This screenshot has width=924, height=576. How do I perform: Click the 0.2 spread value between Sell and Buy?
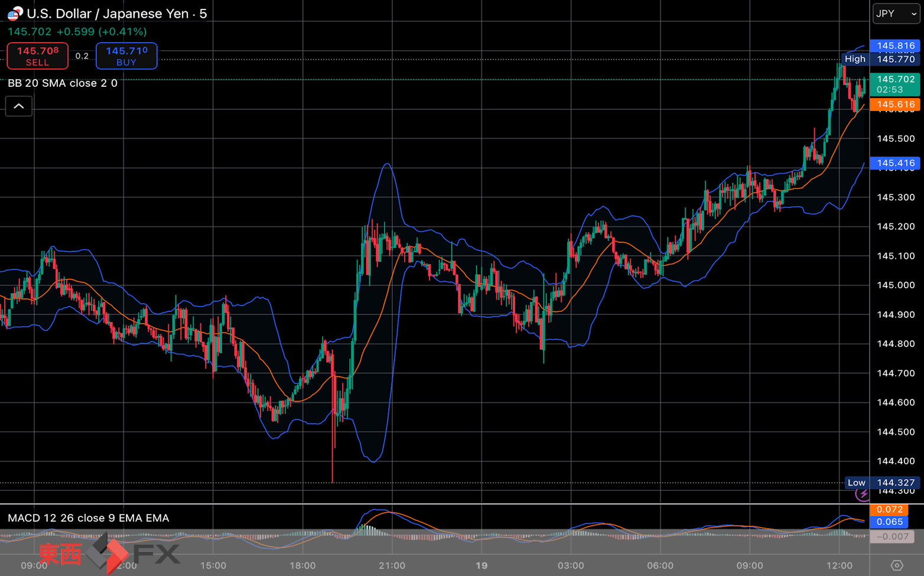[82, 56]
